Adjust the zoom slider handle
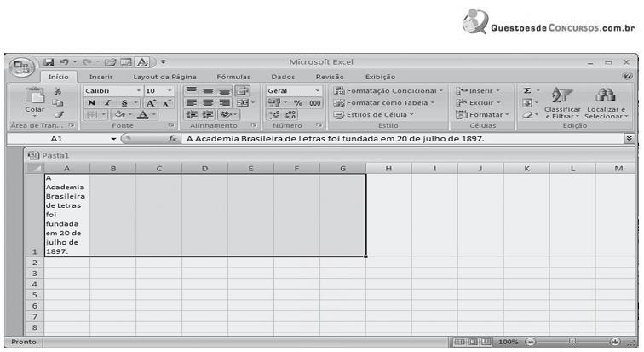The height and width of the screenshot is (352, 644). pyautogui.click(x=572, y=342)
